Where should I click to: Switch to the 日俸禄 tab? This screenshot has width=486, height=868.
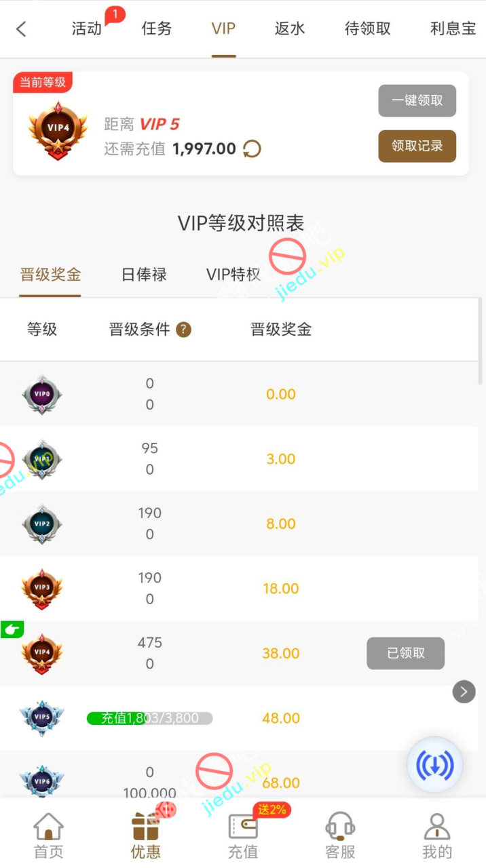tap(144, 275)
